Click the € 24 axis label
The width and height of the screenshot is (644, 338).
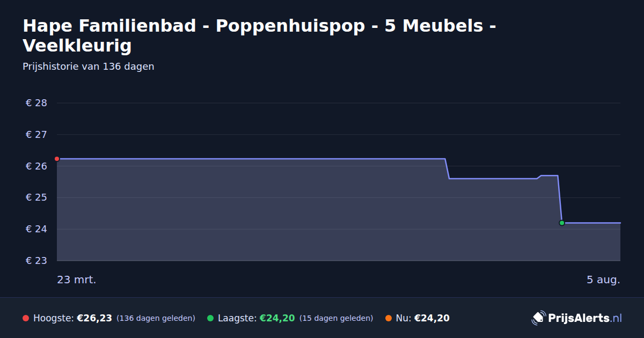[x=36, y=229]
